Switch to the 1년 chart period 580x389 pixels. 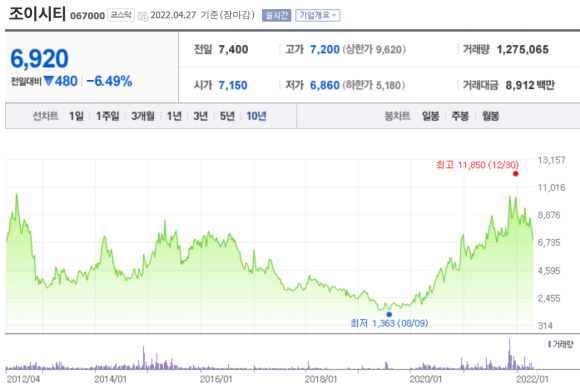[x=174, y=116]
